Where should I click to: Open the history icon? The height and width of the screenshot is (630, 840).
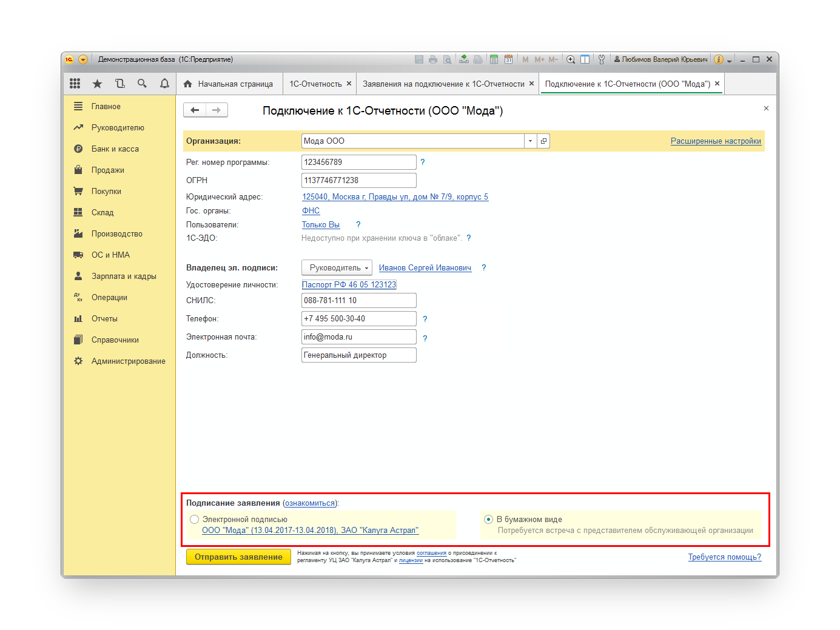click(x=119, y=84)
